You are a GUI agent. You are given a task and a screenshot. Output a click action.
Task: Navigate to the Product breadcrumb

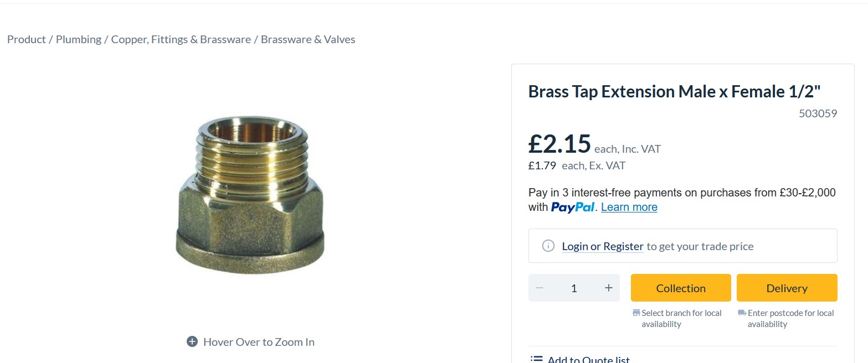pyautogui.click(x=26, y=39)
